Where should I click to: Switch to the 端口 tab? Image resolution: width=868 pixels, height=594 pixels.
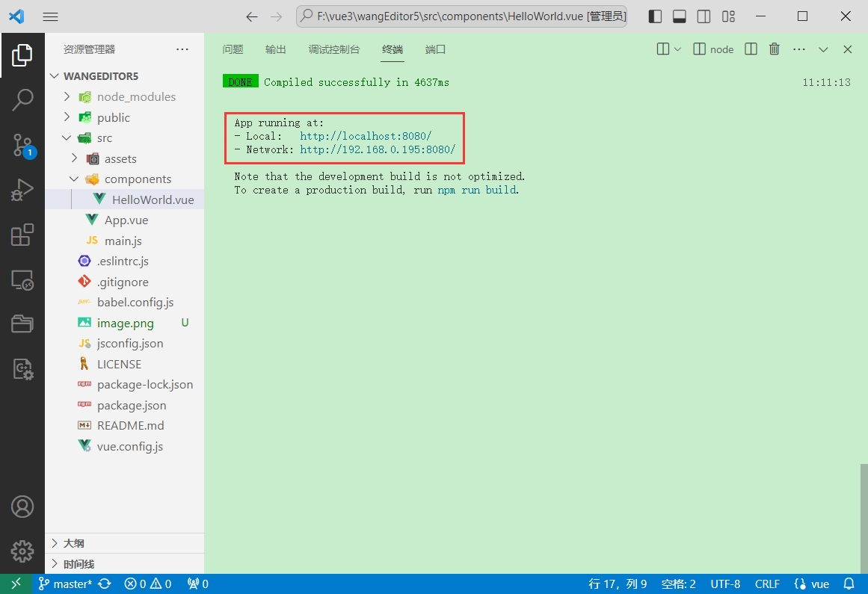(x=436, y=49)
